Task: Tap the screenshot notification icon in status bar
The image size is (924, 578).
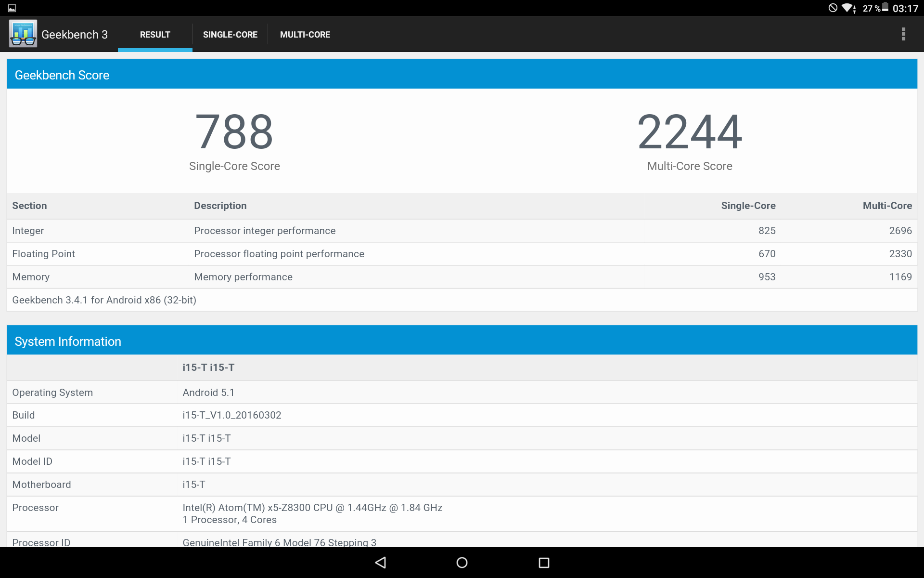Action: click(x=12, y=8)
